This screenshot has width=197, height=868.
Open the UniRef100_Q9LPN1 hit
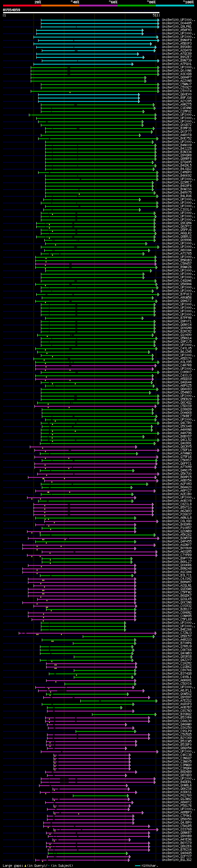click(176, 26)
